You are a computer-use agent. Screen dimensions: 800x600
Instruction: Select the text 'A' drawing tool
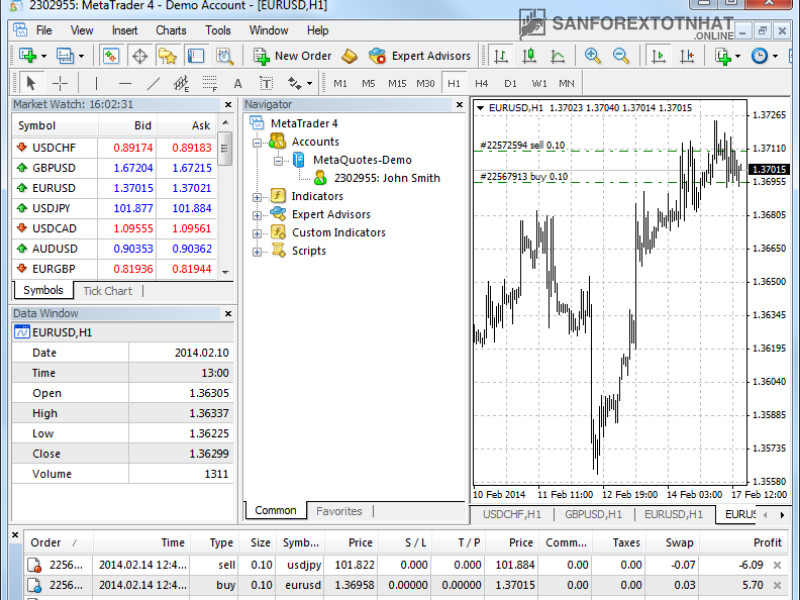[238, 83]
